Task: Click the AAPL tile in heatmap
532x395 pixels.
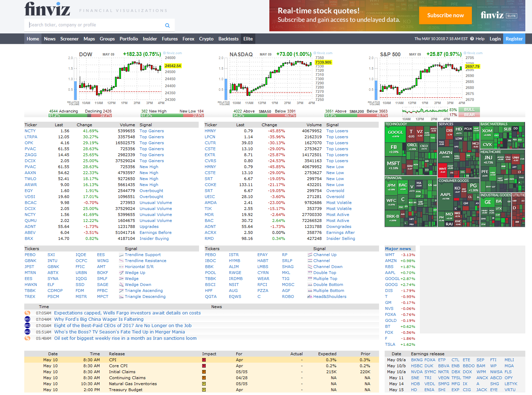Action: pyautogui.click(x=446, y=196)
